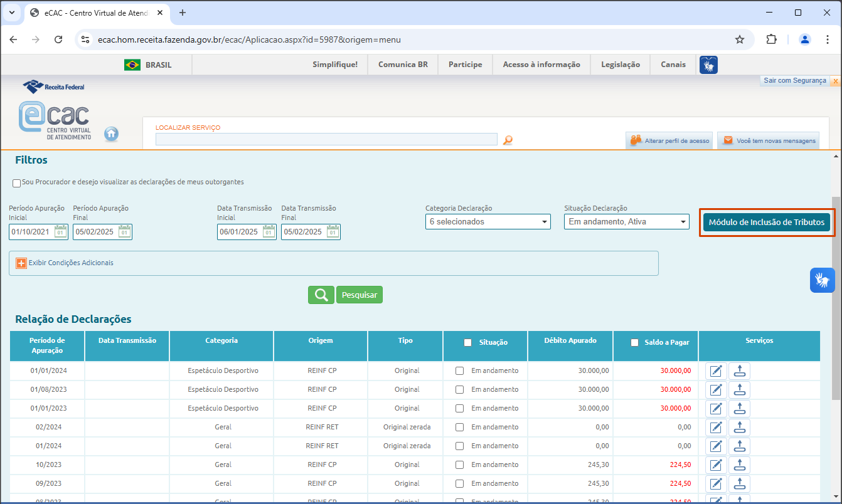The height and width of the screenshot is (504, 842).
Task: Select checkbox for 01/08/2023 row
Action: pyautogui.click(x=460, y=389)
